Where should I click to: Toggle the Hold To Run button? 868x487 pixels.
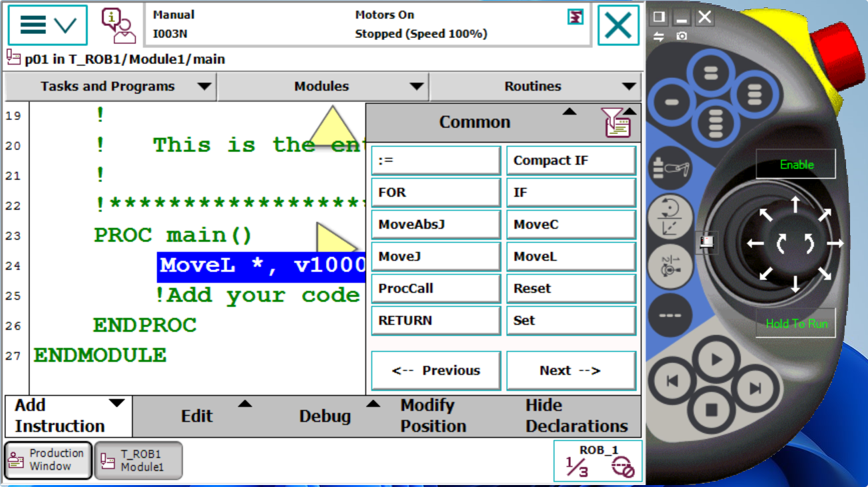coord(796,324)
